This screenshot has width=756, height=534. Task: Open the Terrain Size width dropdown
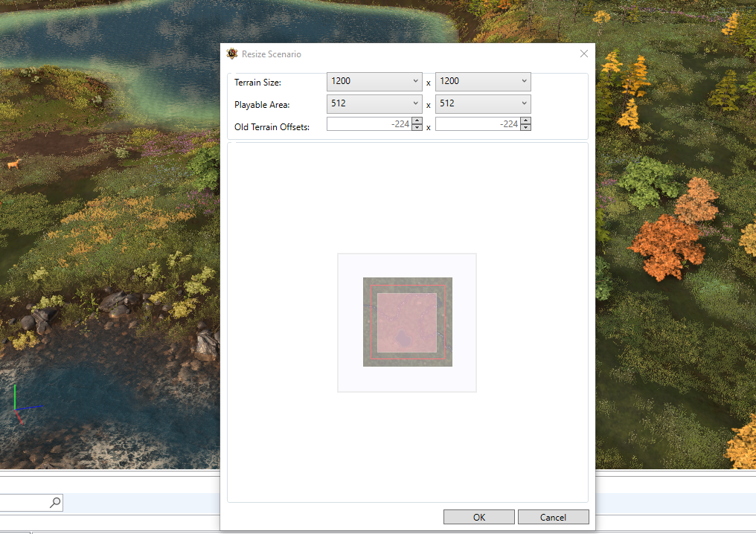pyautogui.click(x=374, y=82)
